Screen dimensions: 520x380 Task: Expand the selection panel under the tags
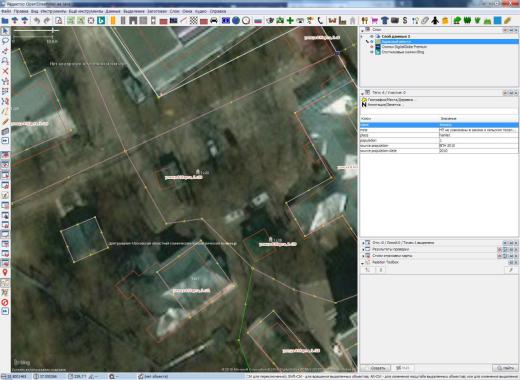363,243
